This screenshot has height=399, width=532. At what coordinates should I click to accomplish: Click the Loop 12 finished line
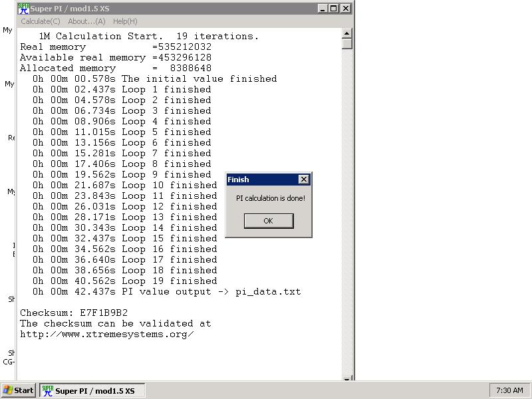(125, 207)
